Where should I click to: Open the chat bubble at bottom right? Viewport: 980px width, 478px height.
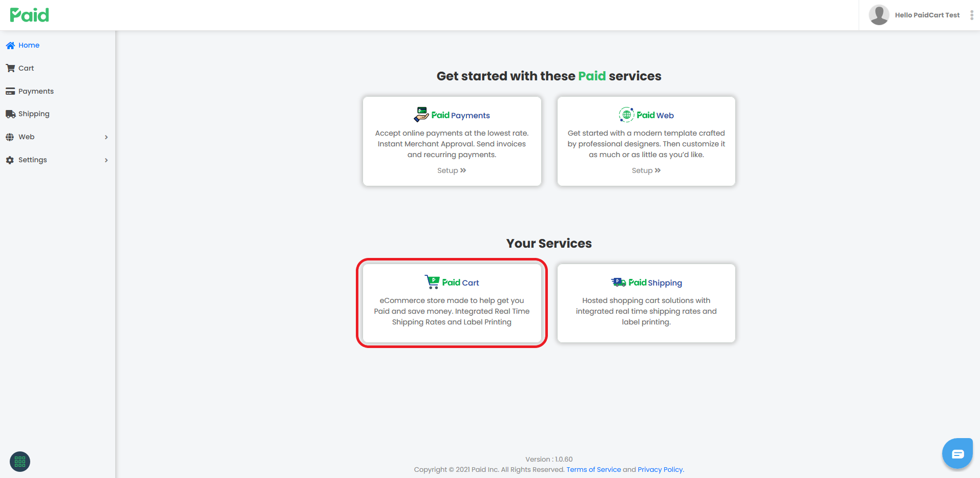click(957, 453)
